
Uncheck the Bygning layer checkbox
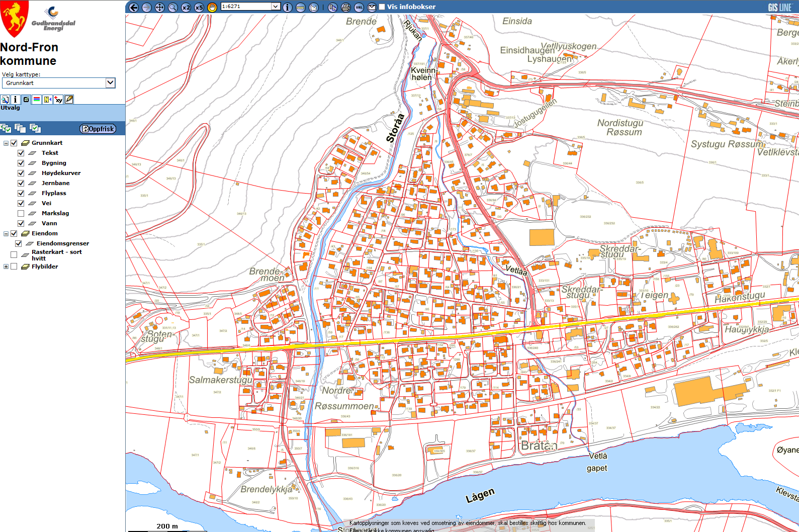(x=21, y=163)
